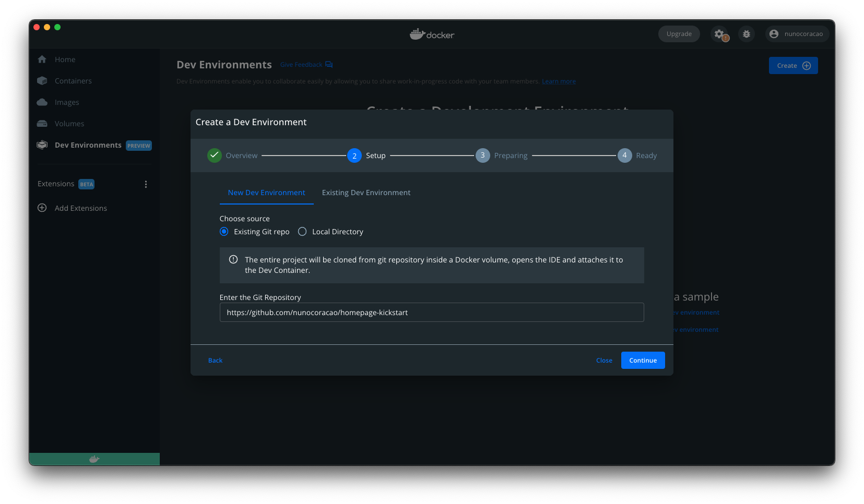The height and width of the screenshot is (504, 864).
Task: Click the Setup step number 2
Action: click(x=354, y=155)
